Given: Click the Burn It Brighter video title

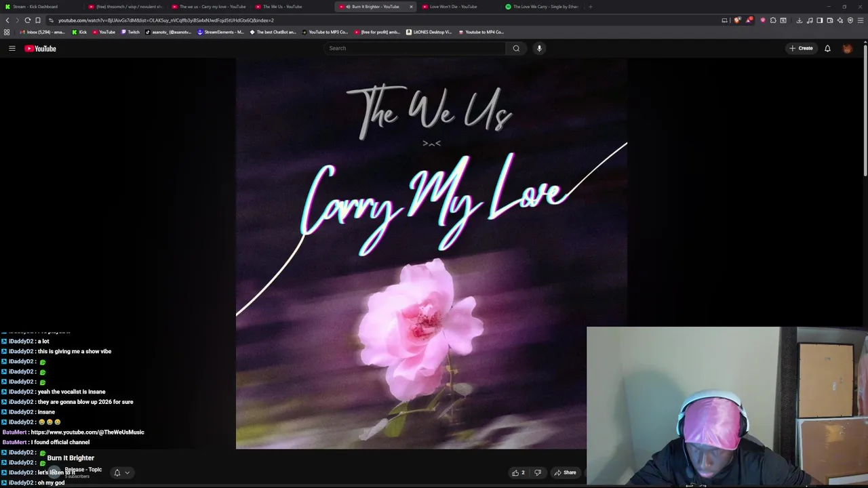Looking at the screenshot, I should [71, 458].
